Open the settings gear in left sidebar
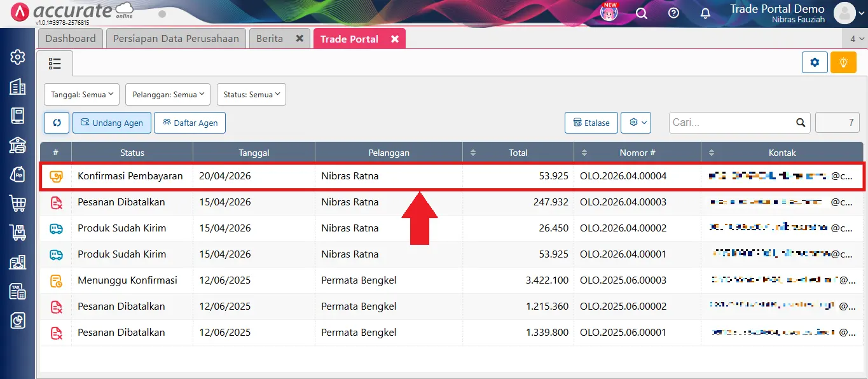This screenshot has width=868, height=379. click(18, 57)
